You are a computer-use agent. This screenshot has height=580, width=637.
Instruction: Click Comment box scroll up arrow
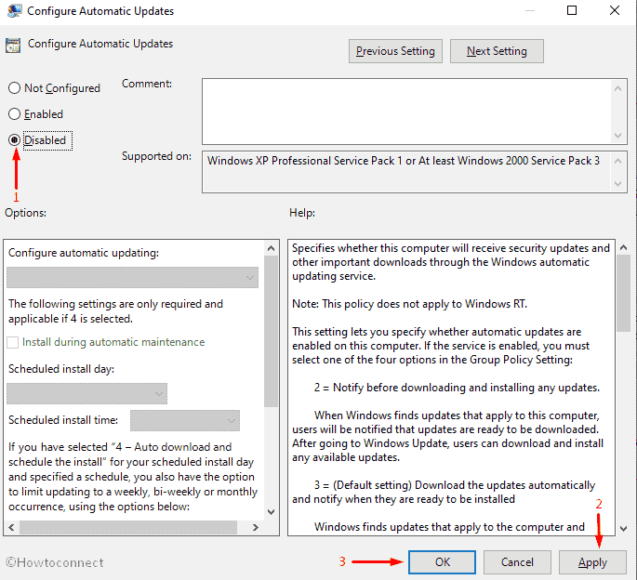tap(618, 89)
